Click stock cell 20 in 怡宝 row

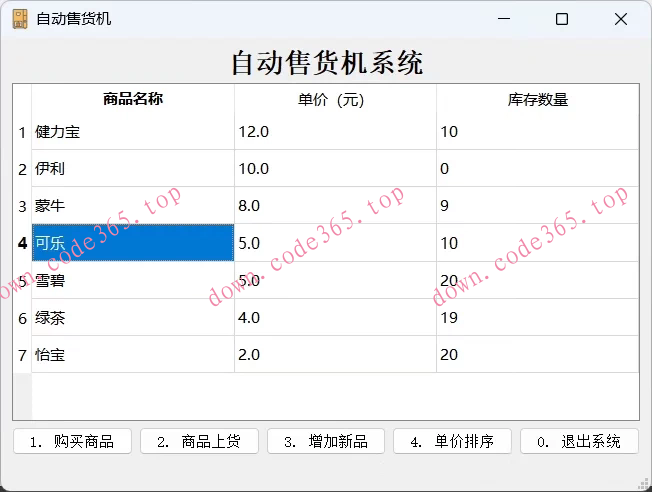pos(538,354)
